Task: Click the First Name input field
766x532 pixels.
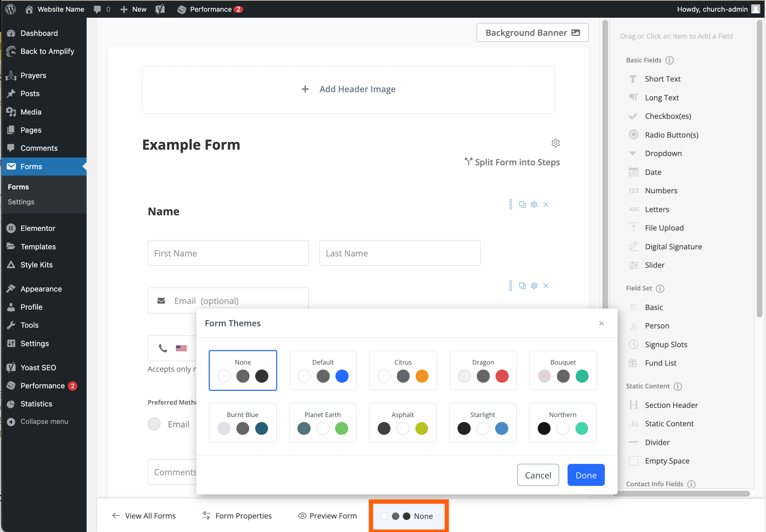Action: 228,253
